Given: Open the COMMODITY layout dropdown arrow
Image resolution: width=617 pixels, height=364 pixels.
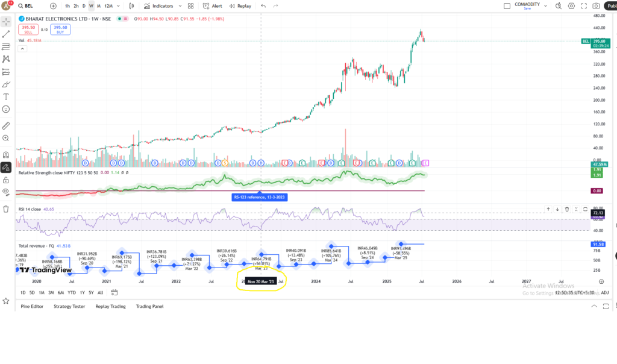Looking at the screenshot, I should pos(545,6).
